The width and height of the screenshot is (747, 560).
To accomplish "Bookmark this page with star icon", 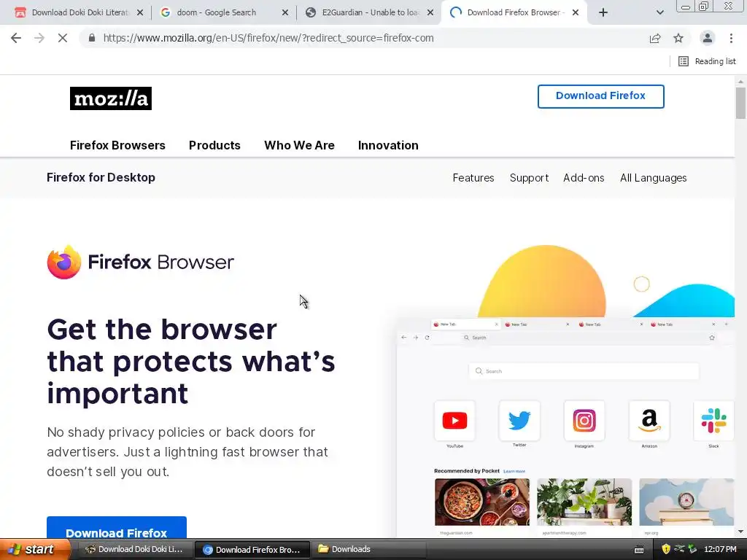I will [678, 38].
